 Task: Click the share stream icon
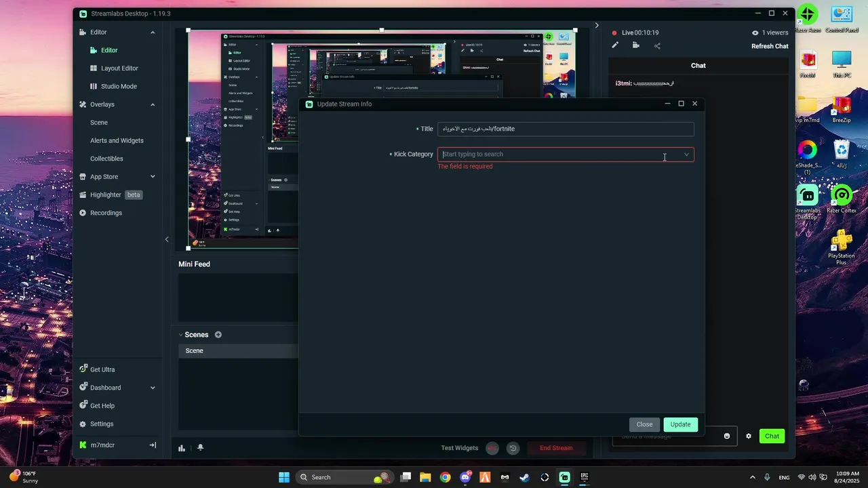coord(657,46)
